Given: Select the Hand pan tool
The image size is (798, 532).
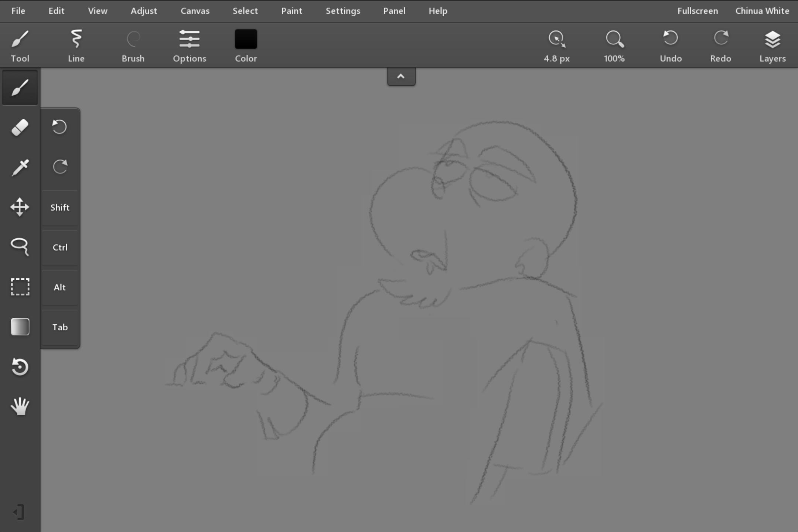Looking at the screenshot, I should 20,406.
